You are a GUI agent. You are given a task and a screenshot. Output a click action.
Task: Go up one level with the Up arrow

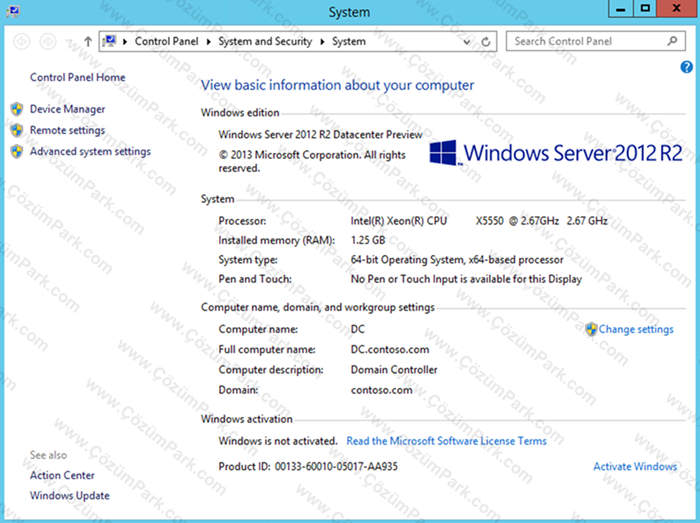tap(88, 42)
